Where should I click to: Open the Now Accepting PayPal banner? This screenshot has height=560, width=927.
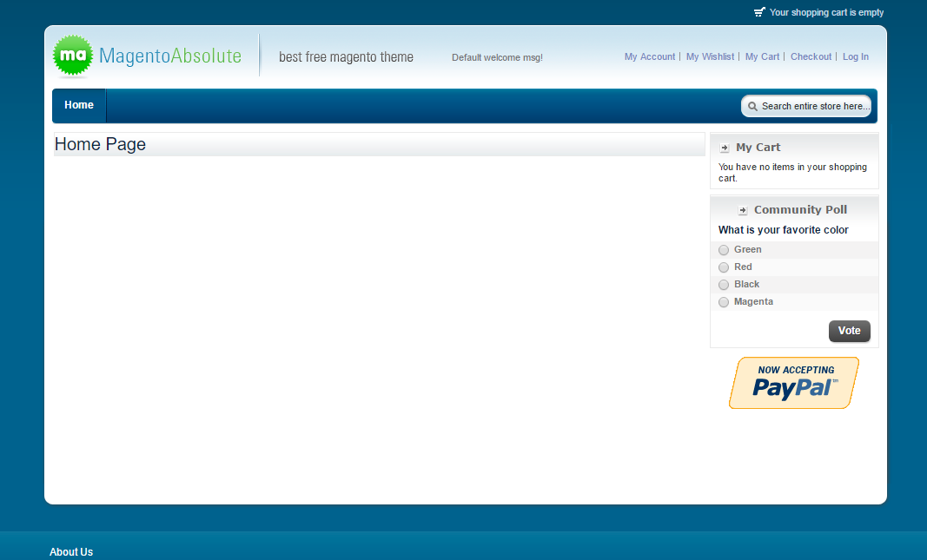tap(794, 383)
